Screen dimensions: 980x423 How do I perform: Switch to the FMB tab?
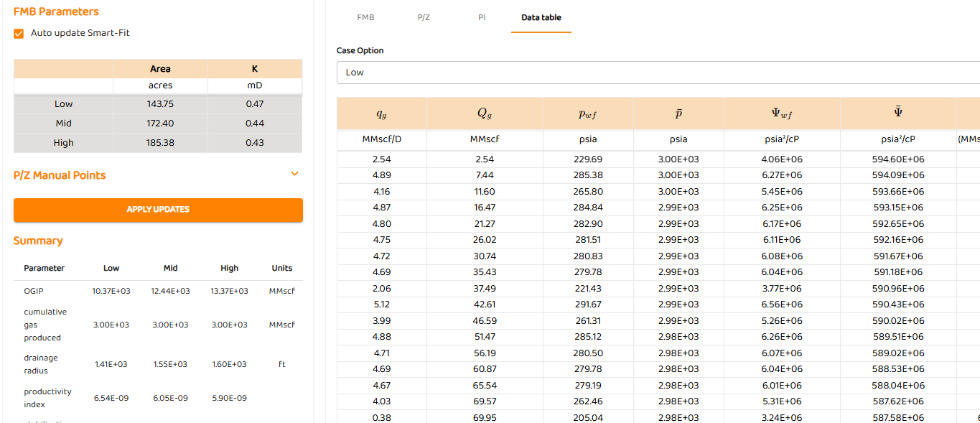tap(365, 17)
